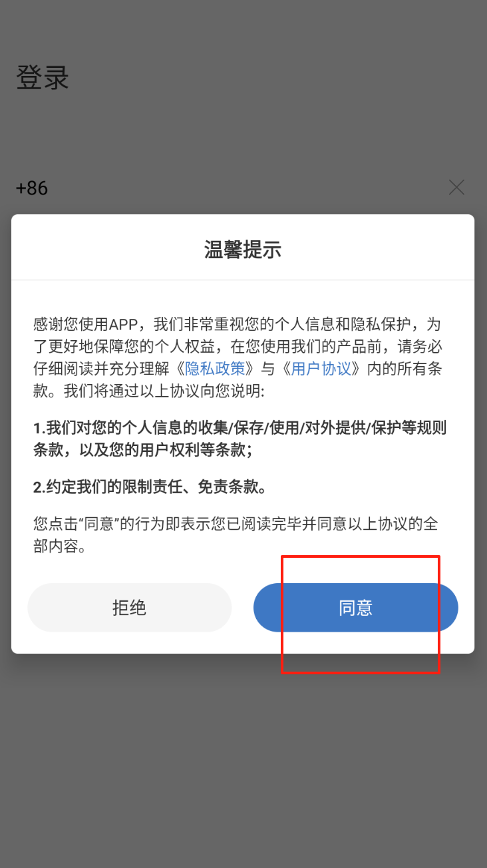487x868 pixels.
Task: Open the 隐私政策 link
Action: [215, 369]
